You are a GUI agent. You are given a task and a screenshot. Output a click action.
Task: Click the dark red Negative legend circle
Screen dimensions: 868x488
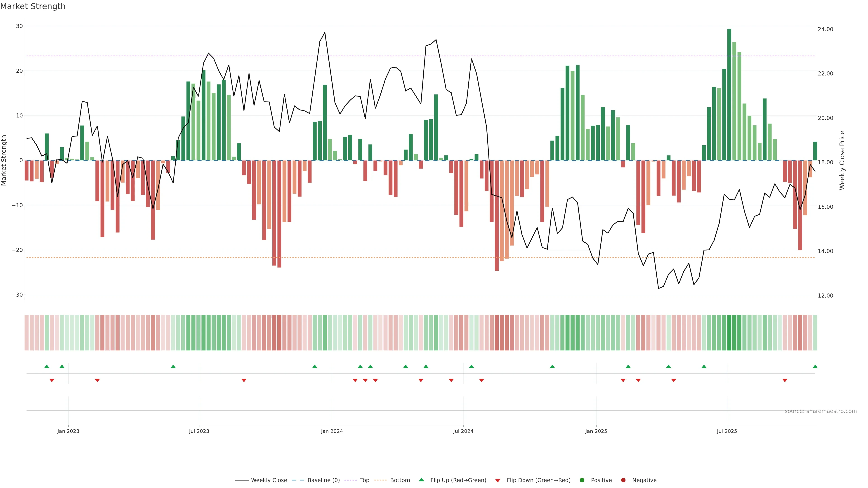pos(623,480)
